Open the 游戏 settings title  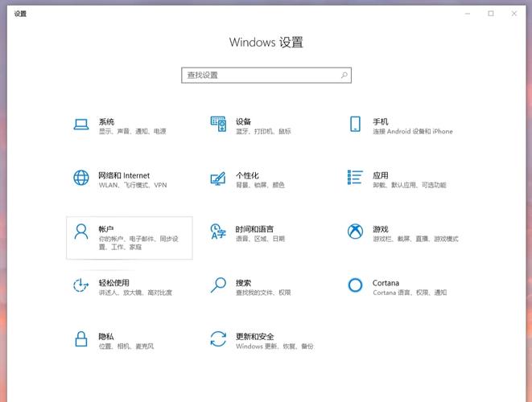[381, 229]
